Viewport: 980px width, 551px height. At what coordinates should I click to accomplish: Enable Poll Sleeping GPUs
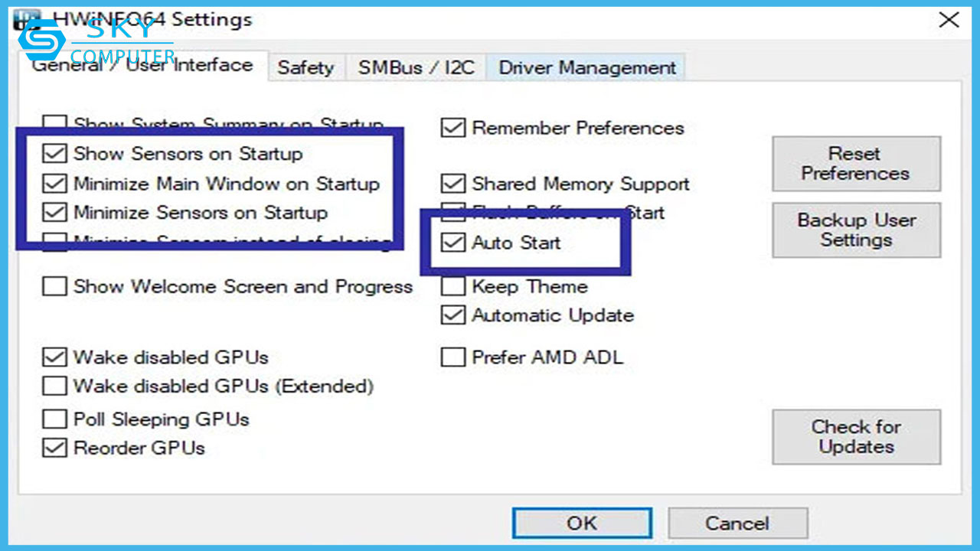pyautogui.click(x=54, y=419)
